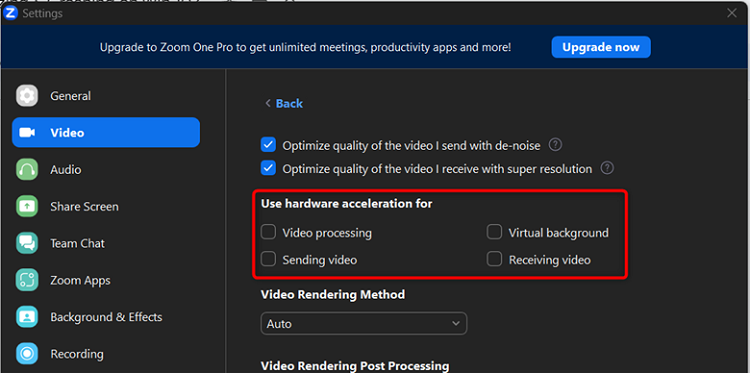The height and width of the screenshot is (373, 750).
Task: Select the Video settings tab
Action: pos(106,132)
